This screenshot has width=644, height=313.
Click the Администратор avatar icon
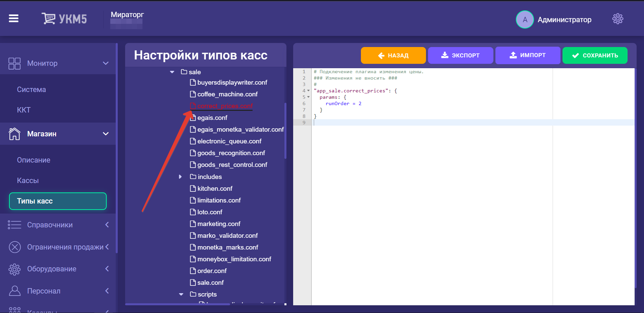[x=525, y=19]
